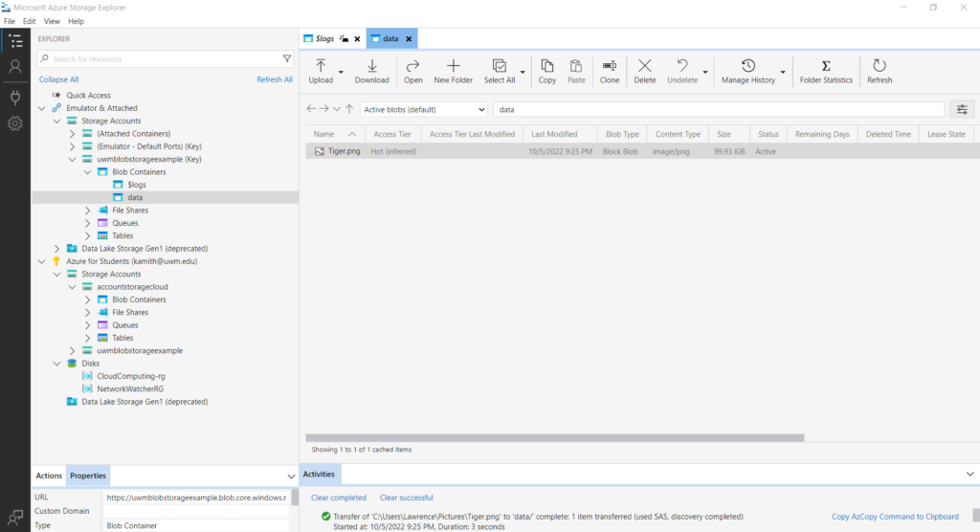Open the Connect plug icon in sidebar
The width and height of the screenshot is (980, 532).
pos(15,98)
